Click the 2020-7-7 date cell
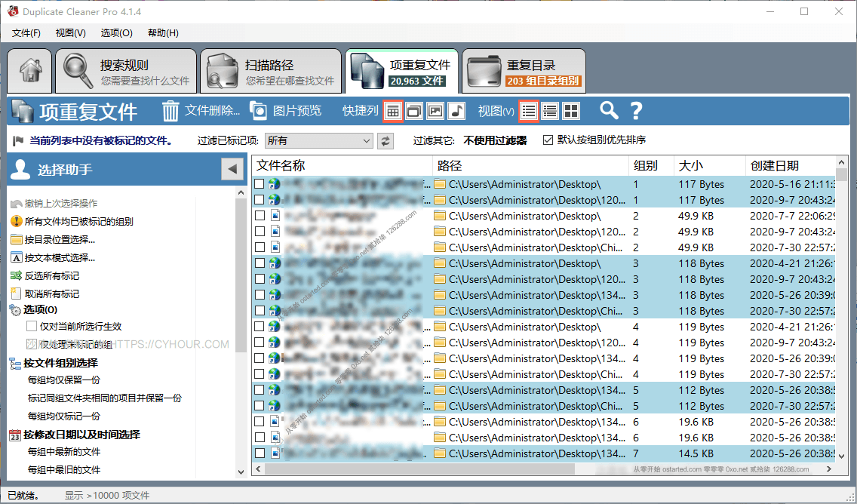The height and width of the screenshot is (504, 857). pos(793,216)
